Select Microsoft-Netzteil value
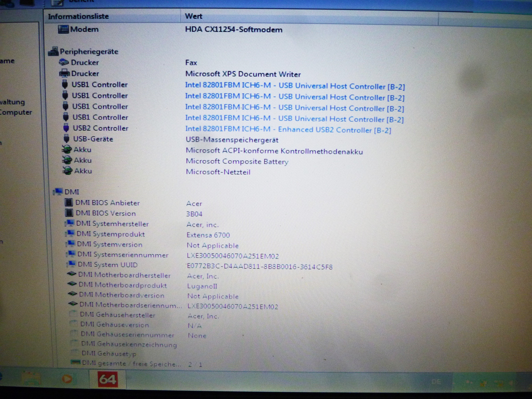Image resolution: width=532 pixels, height=399 pixels. [218, 172]
